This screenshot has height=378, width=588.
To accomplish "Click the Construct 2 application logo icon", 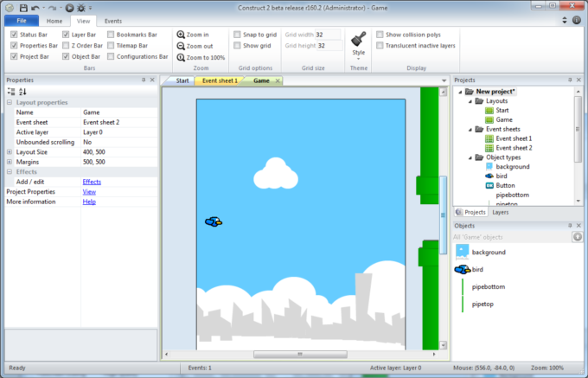I will (10, 8).
